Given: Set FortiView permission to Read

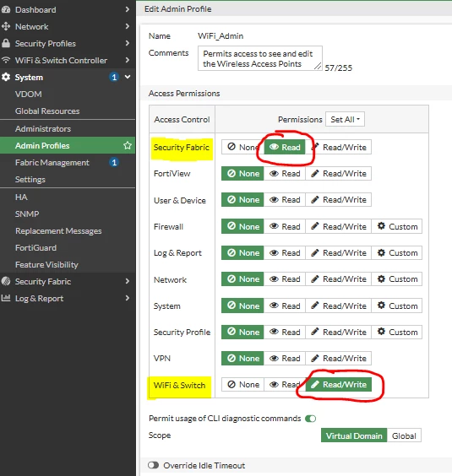Looking at the screenshot, I should tap(285, 174).
